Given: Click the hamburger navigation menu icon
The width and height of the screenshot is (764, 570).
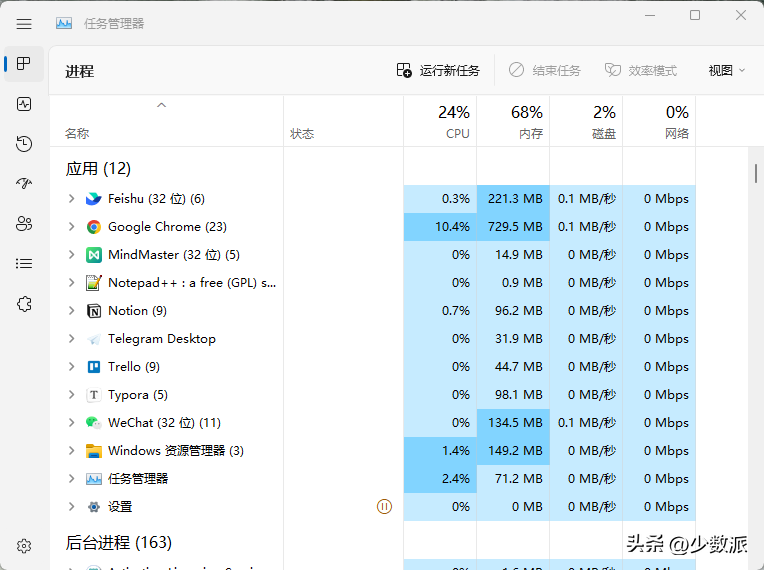Looking at the screenshot, I should 24,24.
